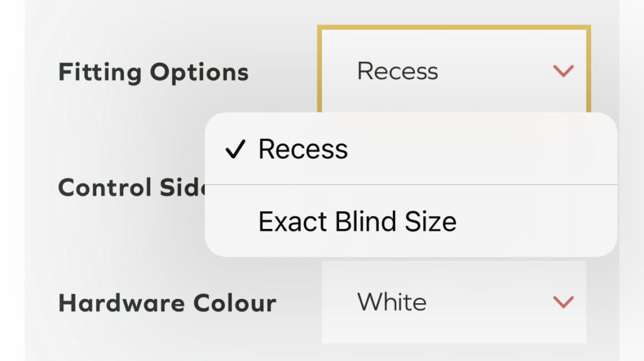Click the "Exact Blind Size" option text
This screenshot has width=644, height=361.
pos(357,222)
